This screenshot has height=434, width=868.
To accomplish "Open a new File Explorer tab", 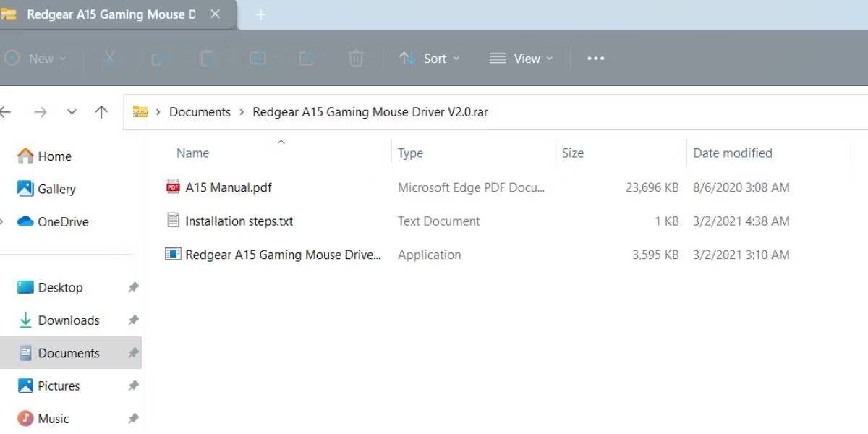I will click(260, 14).
